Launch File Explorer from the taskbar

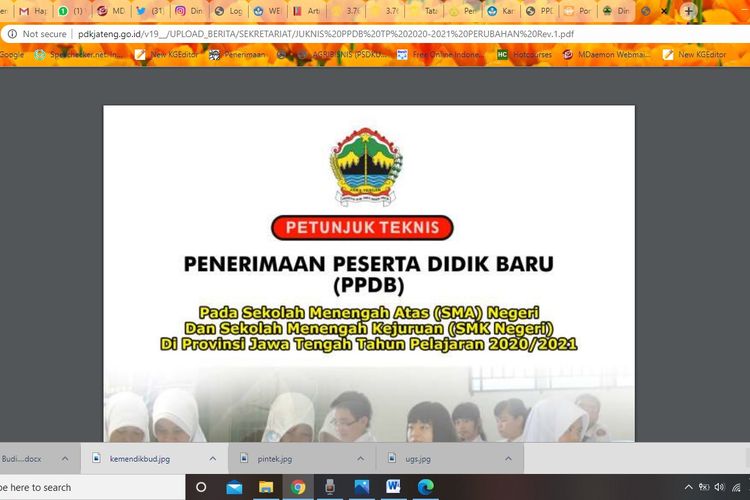[x=266, y=487]
